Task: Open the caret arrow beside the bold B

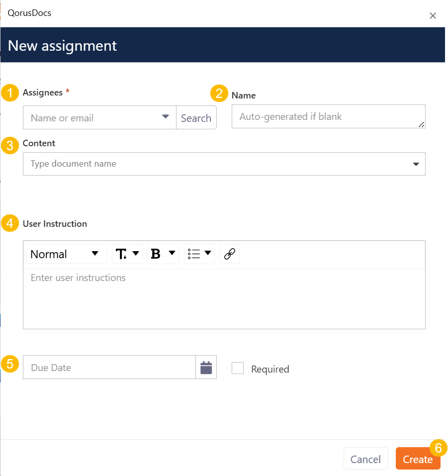Action: 172,253
